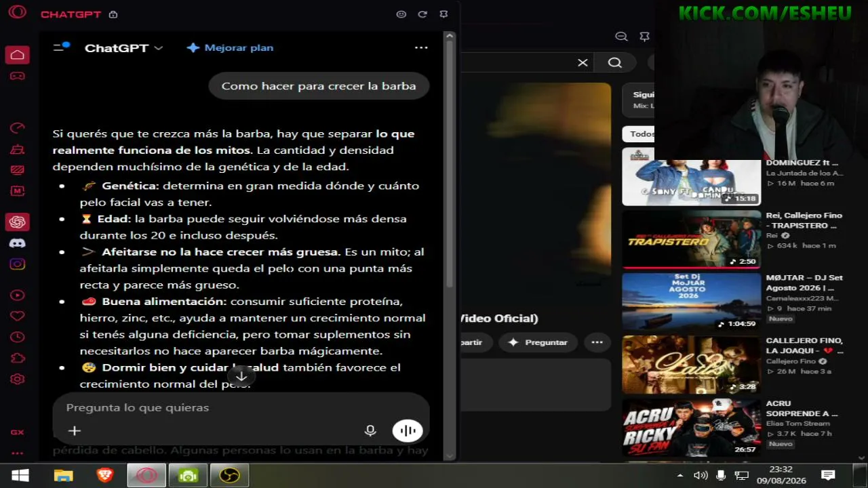Click the GX label icon in sidebar
This screenshot has width=868, height=488.
[x=17, y=432]
